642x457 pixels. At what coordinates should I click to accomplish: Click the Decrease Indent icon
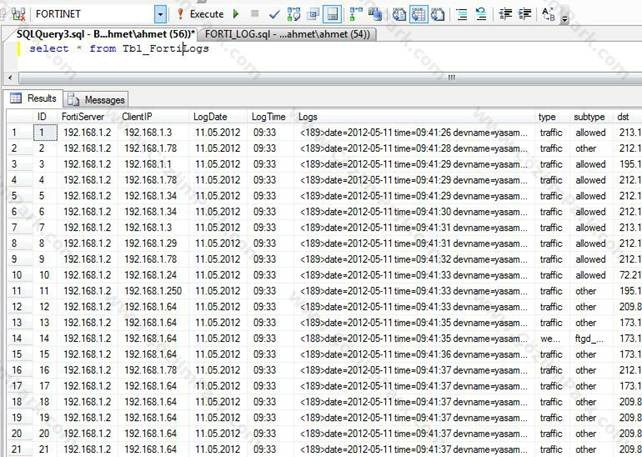[x=505, y=14]
